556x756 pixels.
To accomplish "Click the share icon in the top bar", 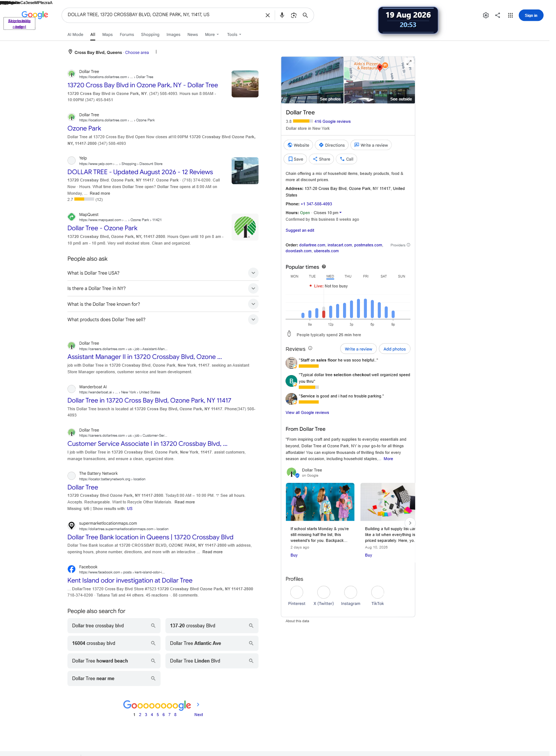I will coord(497,15).
